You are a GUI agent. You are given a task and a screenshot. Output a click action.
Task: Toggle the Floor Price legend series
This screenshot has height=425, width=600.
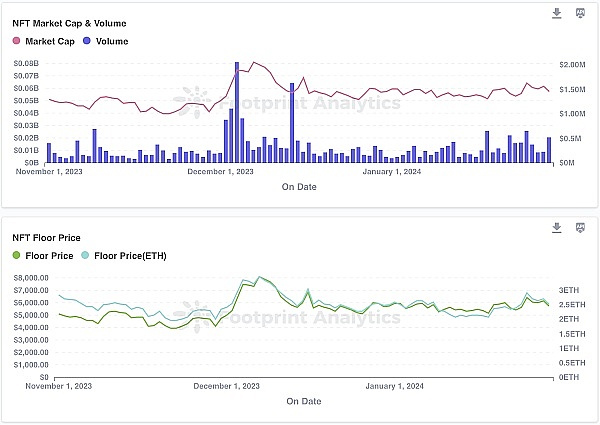coord(51,256)
